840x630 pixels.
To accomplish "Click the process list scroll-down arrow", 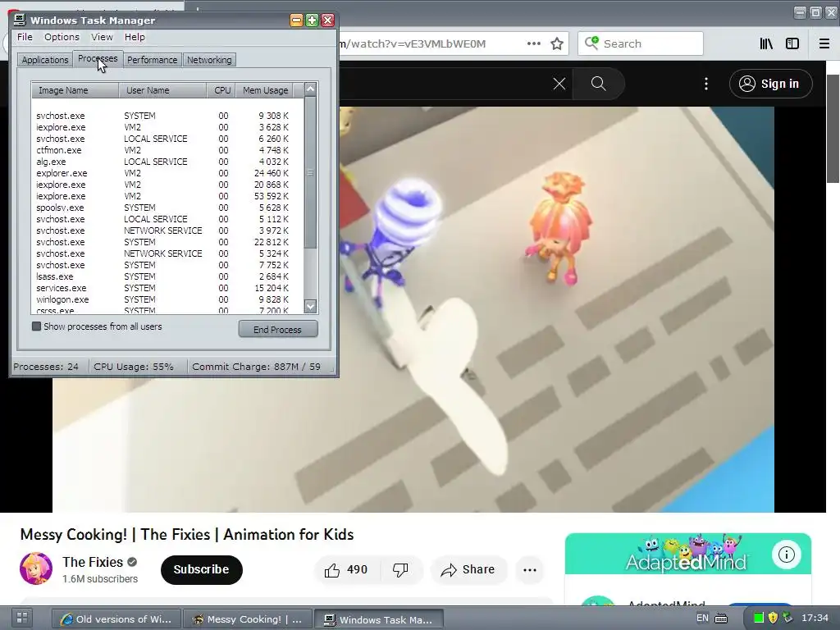I will (311, 307).
